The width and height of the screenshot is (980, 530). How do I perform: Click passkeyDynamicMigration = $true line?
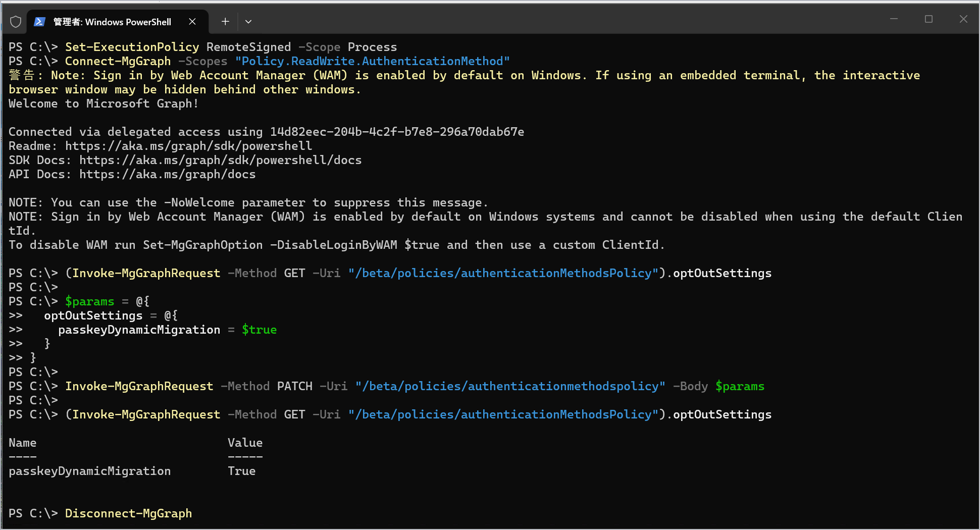[x=168, y=330]
